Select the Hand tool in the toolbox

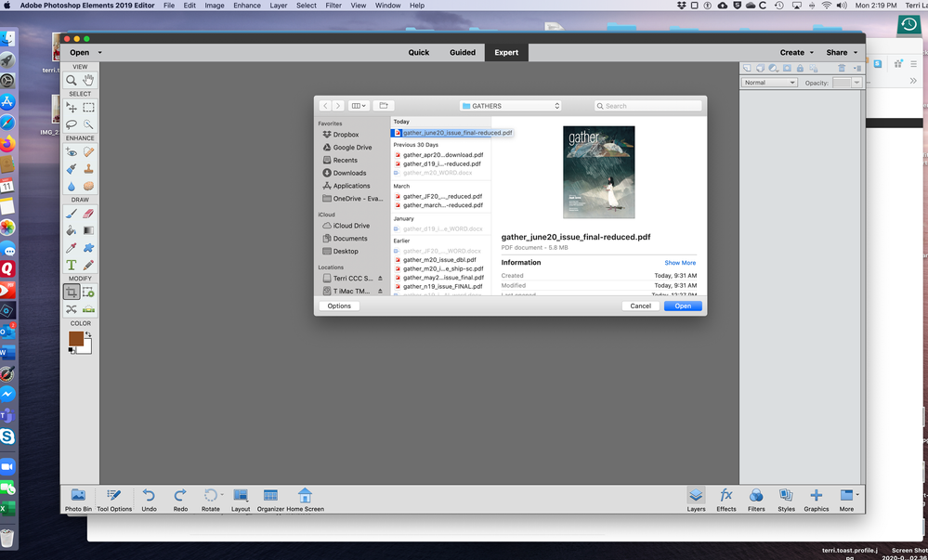89,81
